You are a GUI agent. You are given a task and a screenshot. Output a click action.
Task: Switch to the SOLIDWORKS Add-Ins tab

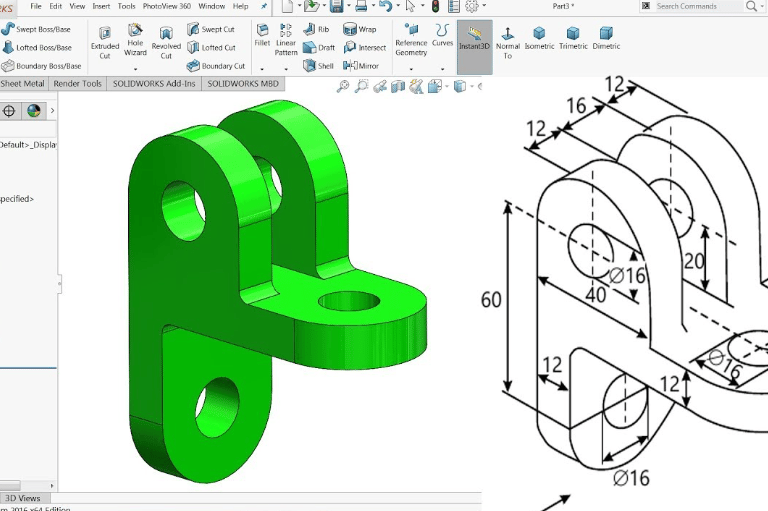click(154, 84)
